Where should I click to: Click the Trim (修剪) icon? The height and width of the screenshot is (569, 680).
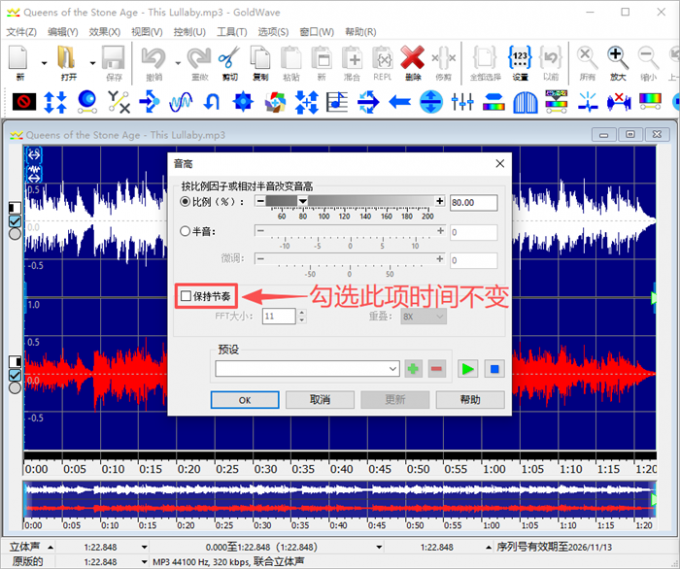pos(443,58)
